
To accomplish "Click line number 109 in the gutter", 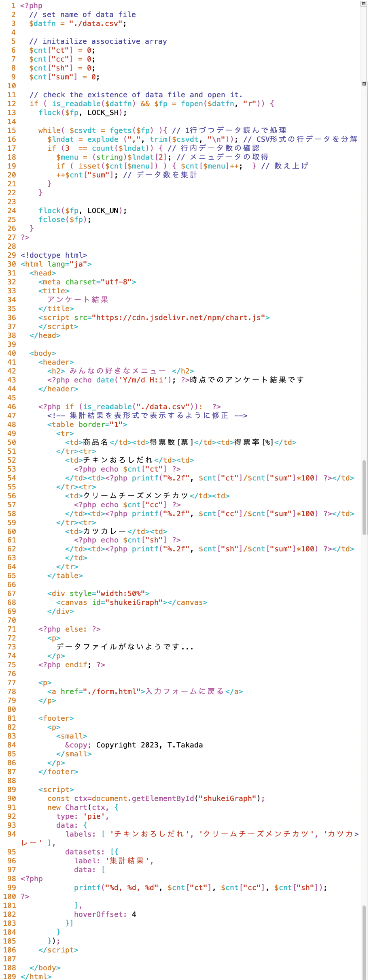I will click(10, 977).
